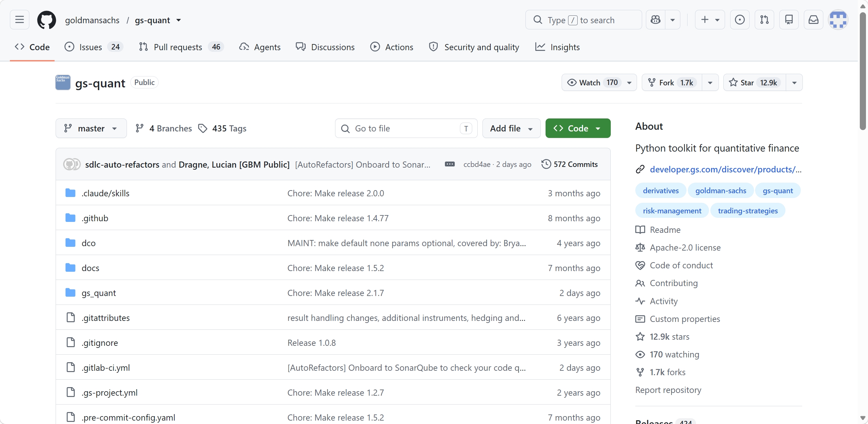Viewport: 868px width, 424px height.
Task: Open the user avatar menu
Action: point(838,20)
